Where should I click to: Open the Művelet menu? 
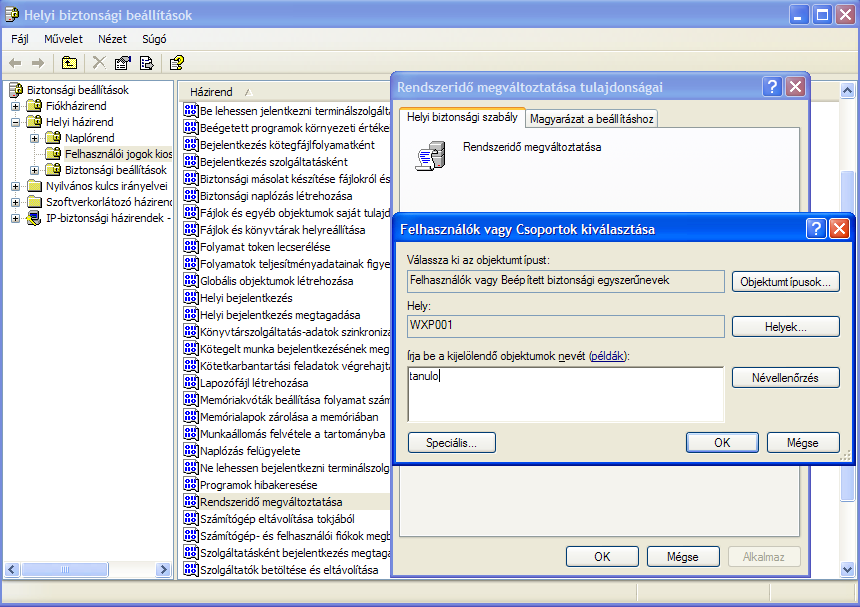pos(63,39)
